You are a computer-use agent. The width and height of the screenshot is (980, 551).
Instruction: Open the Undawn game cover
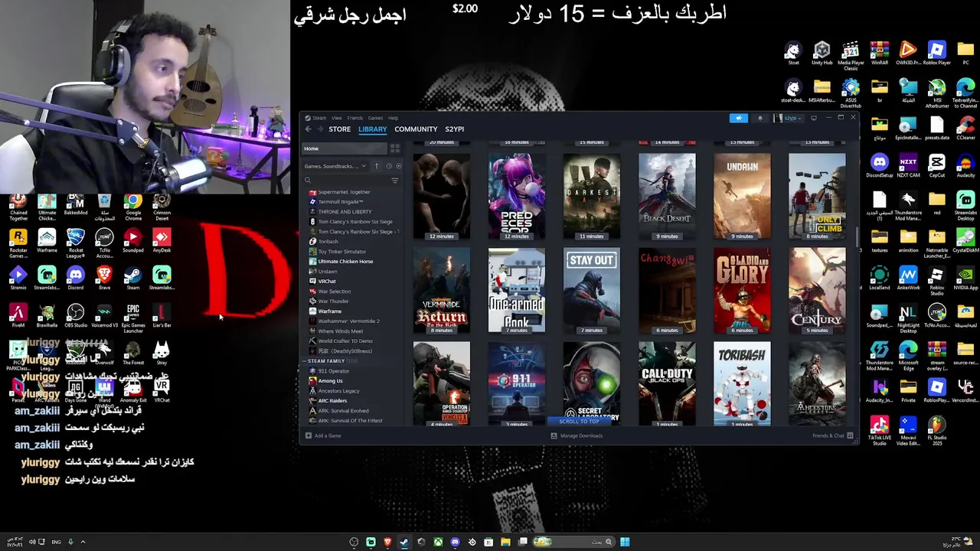click(x=742, y=196)
